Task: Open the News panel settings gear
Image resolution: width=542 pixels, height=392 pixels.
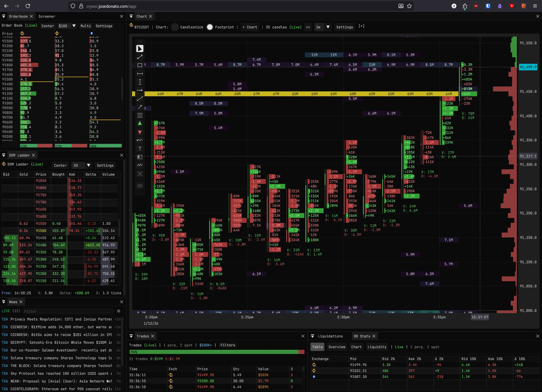Action: tap(119, 311)
